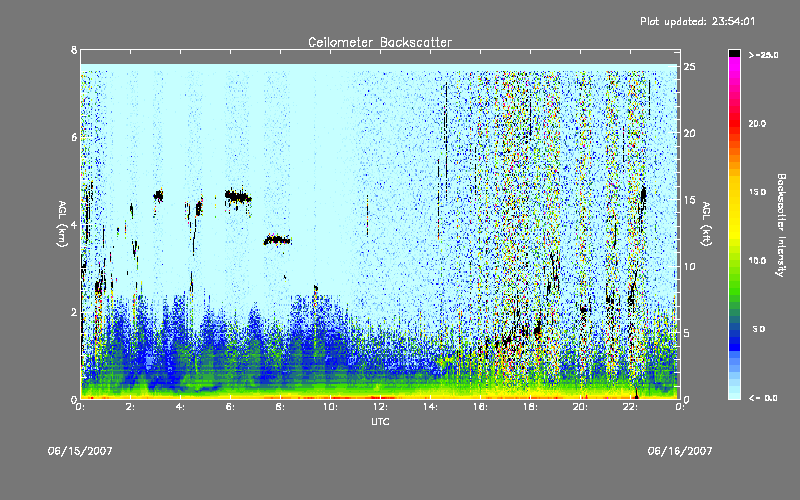Click the right kft axis tick label 20
This screenshot has width=800, height=500.
pos(689,133)
